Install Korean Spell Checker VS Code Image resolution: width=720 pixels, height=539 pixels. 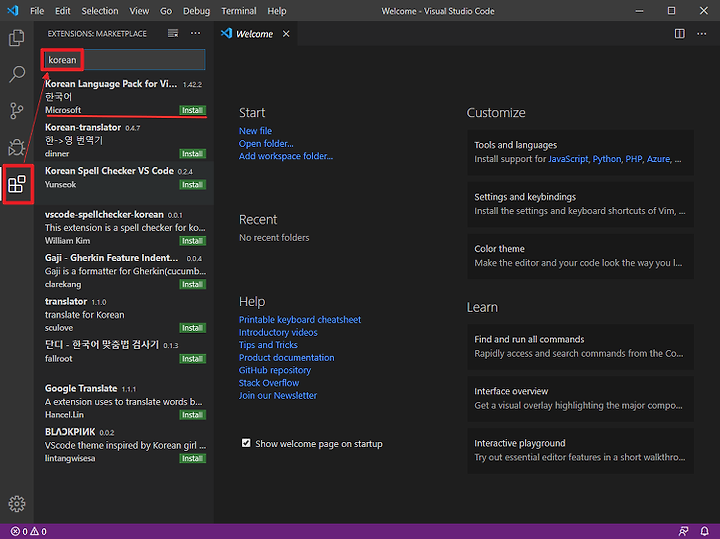192,185
